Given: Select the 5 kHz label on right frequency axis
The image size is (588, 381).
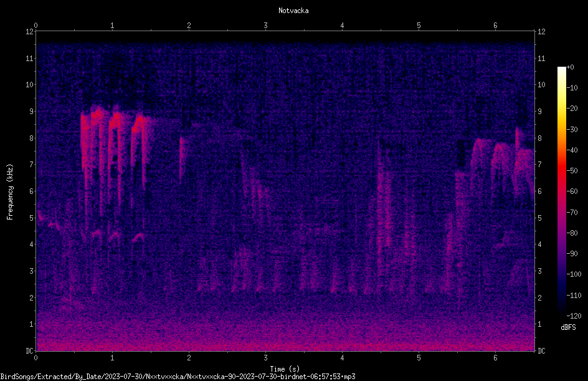Looking at the screenshot, I should point(539,218).
